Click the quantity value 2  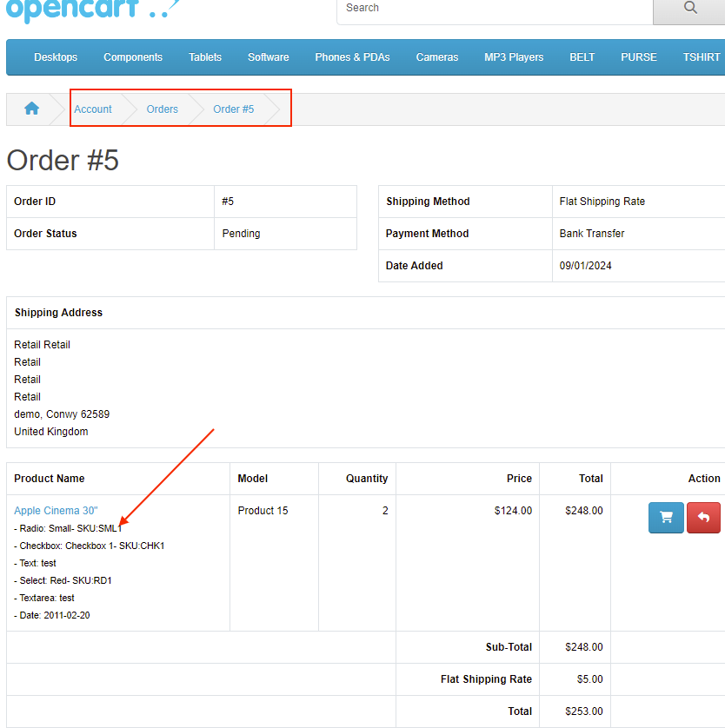click(385, 510)
